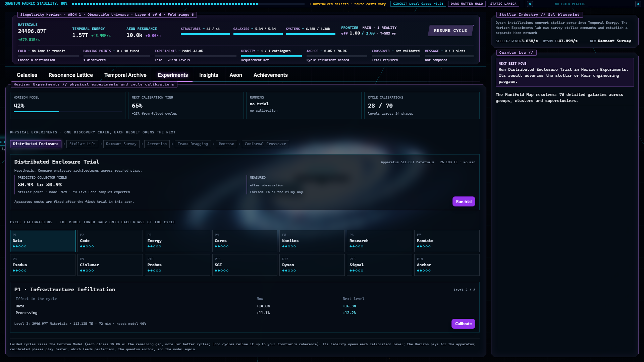Open the Density 1 / 1 catalogues status
The width and height of the screenshot is (644, 362).
click(x=271, y=55)
